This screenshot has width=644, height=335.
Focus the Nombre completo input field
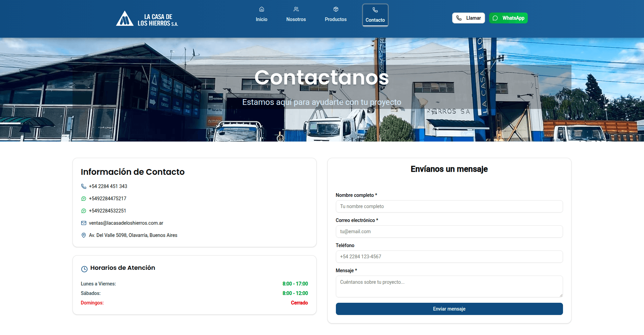point(449,206)
